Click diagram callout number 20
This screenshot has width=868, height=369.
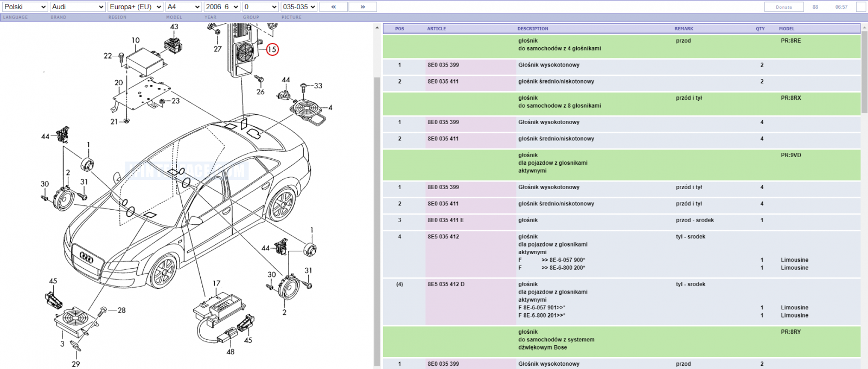[x=119, y=83]
